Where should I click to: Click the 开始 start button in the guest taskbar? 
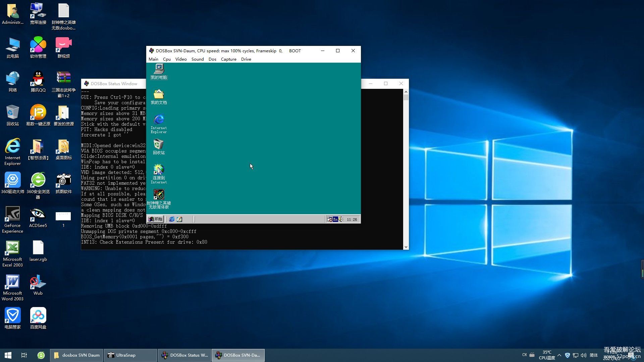pyautogui.click(x=155, y=219)
